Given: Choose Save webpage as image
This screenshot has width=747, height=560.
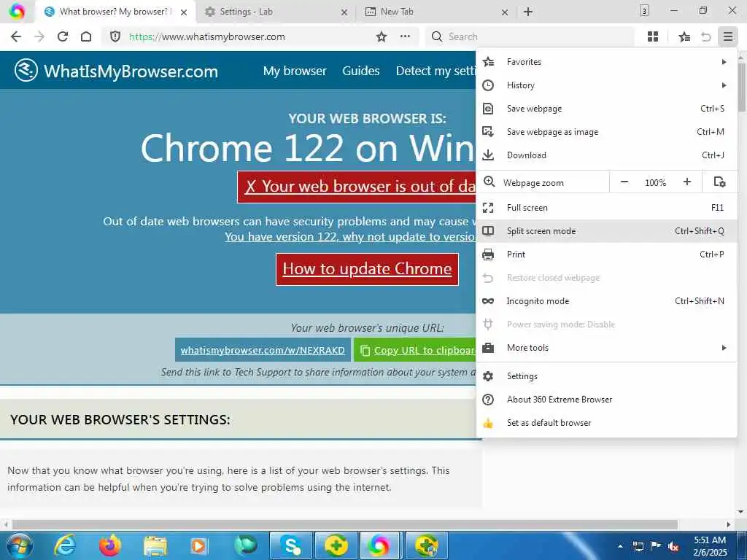Looking at the screenshot, I should (606, 132).
